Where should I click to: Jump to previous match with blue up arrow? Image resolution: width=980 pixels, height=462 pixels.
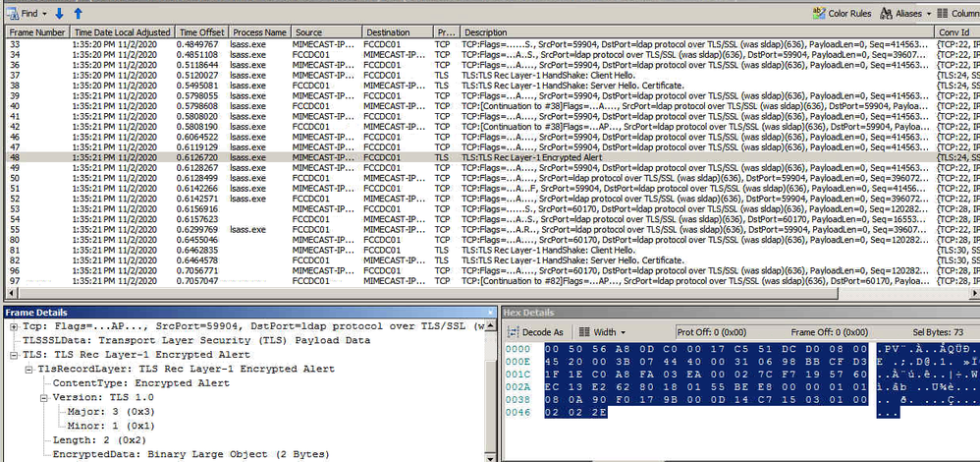(x=79, y=13)
